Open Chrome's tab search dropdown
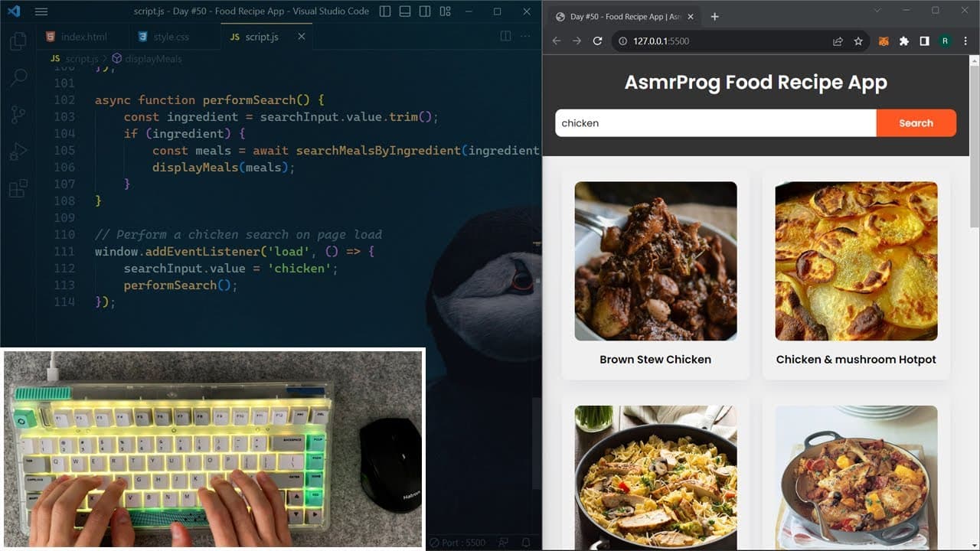The image size is (980, 551). 877,11
